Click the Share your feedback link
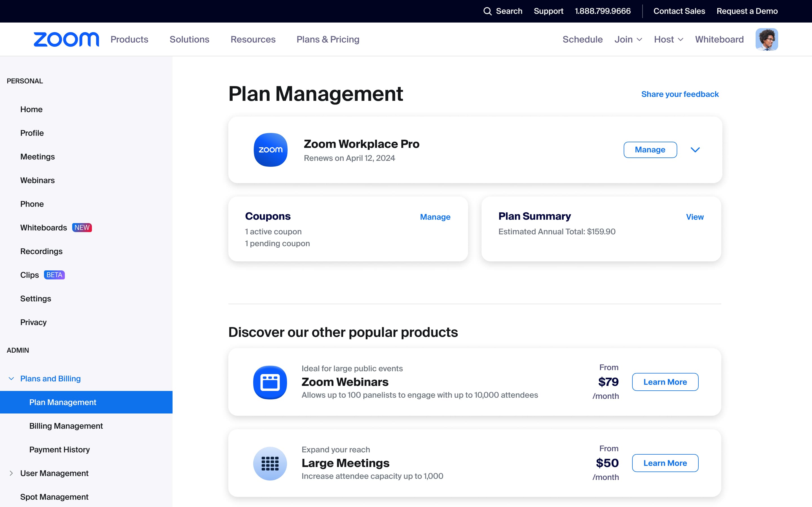 (680, 94)
